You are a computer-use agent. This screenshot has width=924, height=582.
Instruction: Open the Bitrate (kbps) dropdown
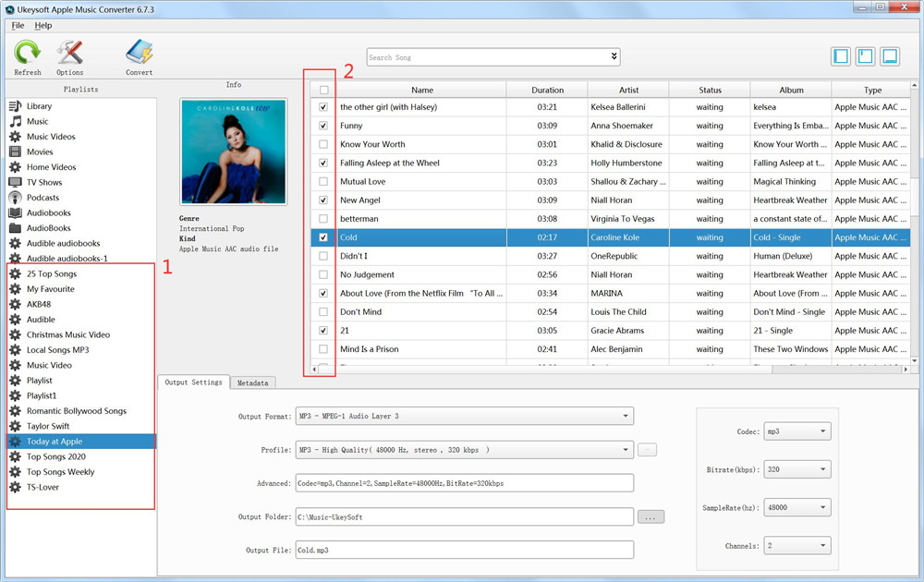pyautogui.click(x=797, y=469)
